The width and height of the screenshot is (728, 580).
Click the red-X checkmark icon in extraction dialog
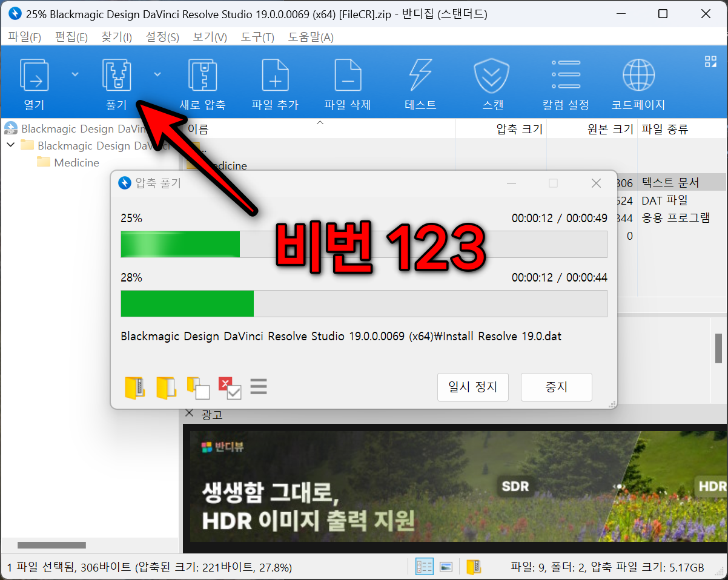point(230,387)
